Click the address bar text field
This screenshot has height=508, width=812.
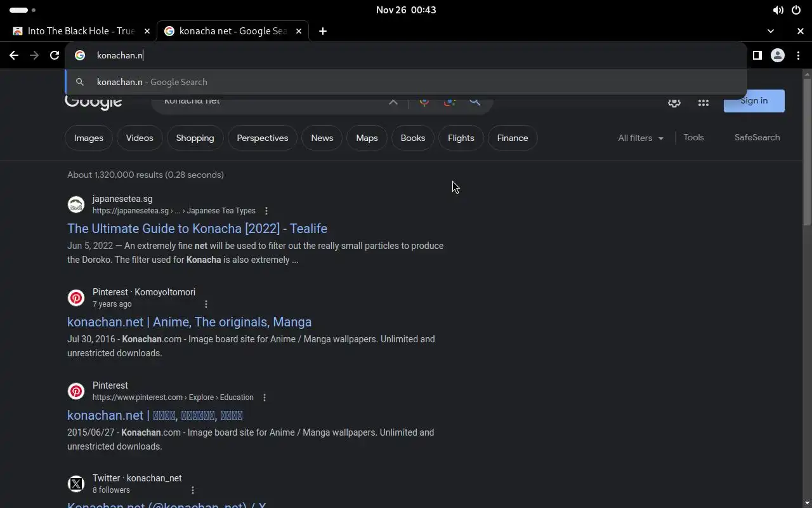point(406,55)
